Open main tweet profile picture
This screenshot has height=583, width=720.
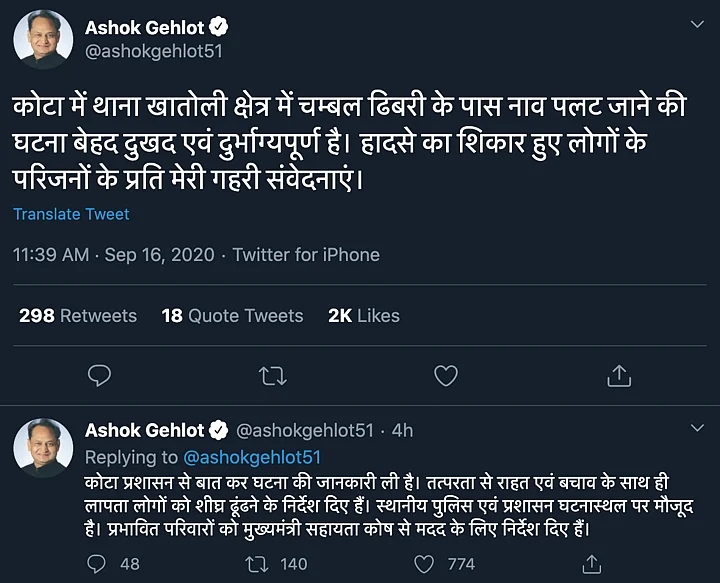tap(43, 43)
